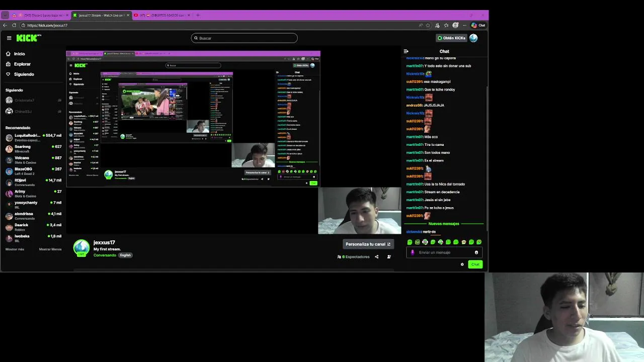The height and width of the screenshot is (362, 644).
Task: Open recommended channel alondrissa
Action: pyautogui.click(x=33, y=216)
